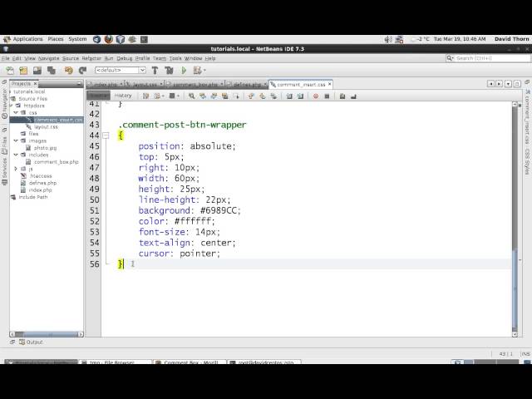
Task: Click the Shift Line Left icon
Action: click(x=289, y=96)
